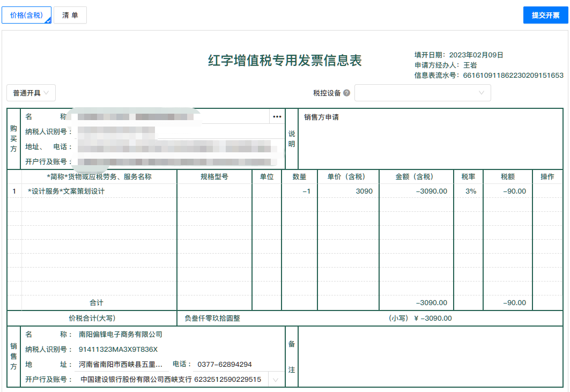This screenshot has width=570, height=392.
Task: Open the 清单 tab
Action: click(x=70, y=15)
